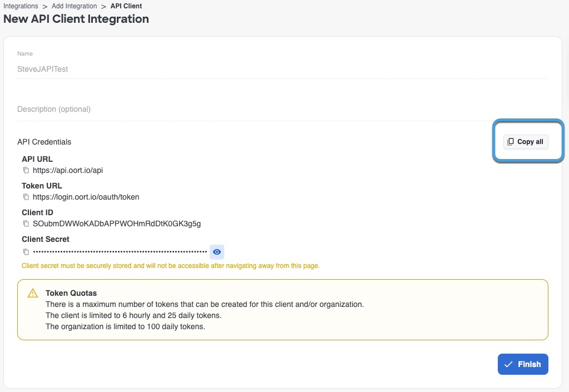Image resolution: width=569 pixels, height=392 pixels.
Task: Open Add Integration from the breadcrumb trail
Action: point(75,6)
